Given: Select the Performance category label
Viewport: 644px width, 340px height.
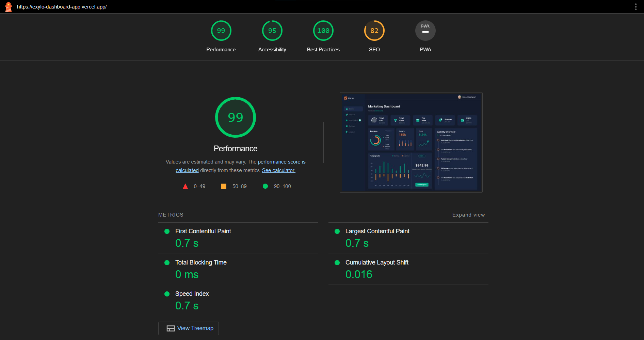Looking at the screenshot, I should click(x=221, y=49).
